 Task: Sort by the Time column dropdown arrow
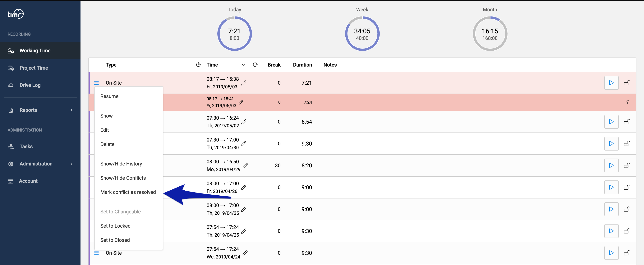(x=243, y=65)
